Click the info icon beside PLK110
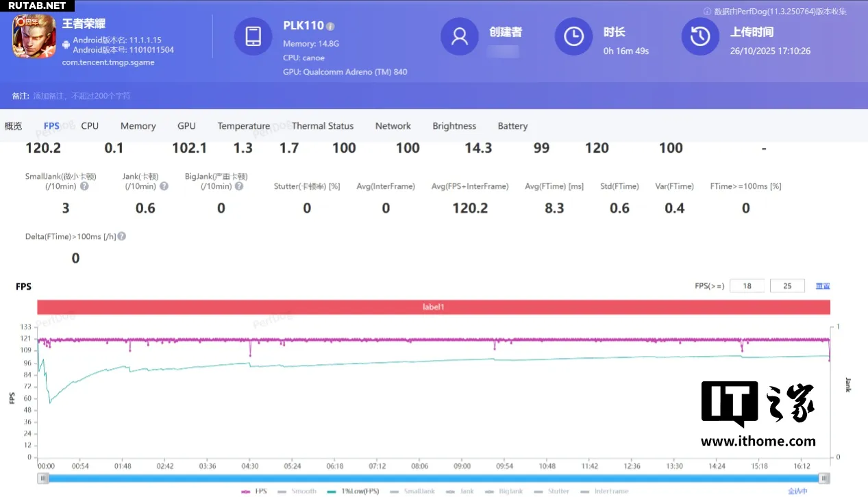This screenshot has width=868, height=497. click(330, 27)
